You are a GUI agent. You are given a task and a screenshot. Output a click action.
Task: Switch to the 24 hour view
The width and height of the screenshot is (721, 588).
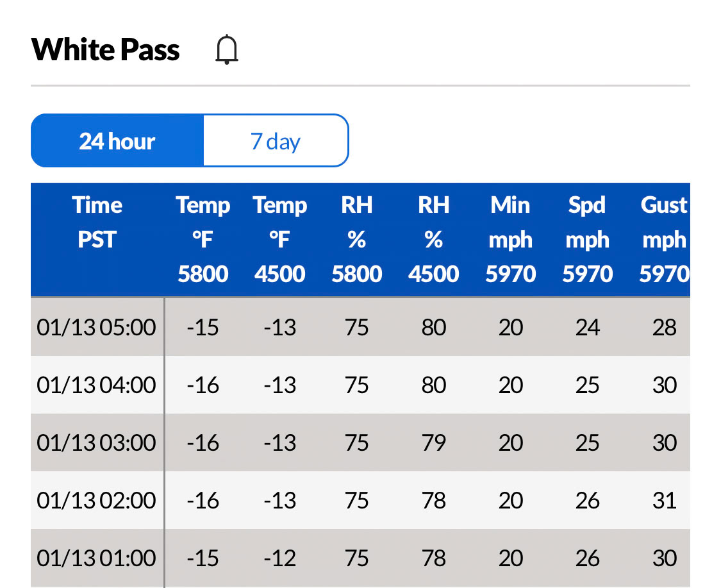(x=117, y=141)
